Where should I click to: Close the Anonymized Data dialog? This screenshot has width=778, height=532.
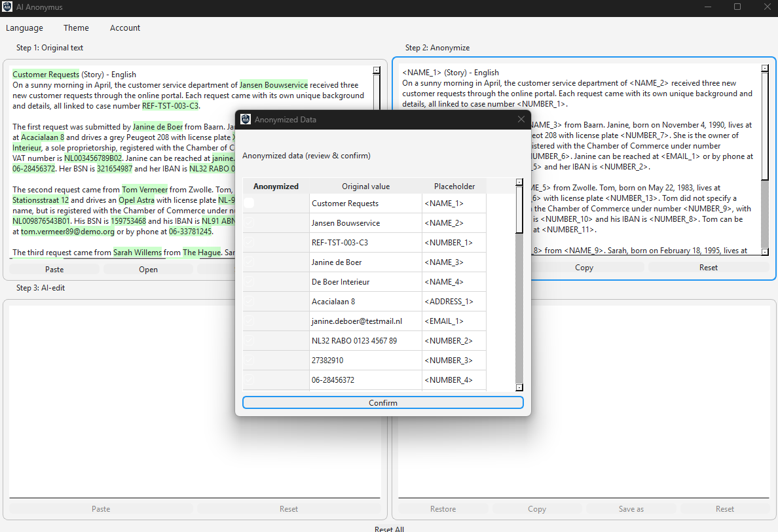click(521, 119)
